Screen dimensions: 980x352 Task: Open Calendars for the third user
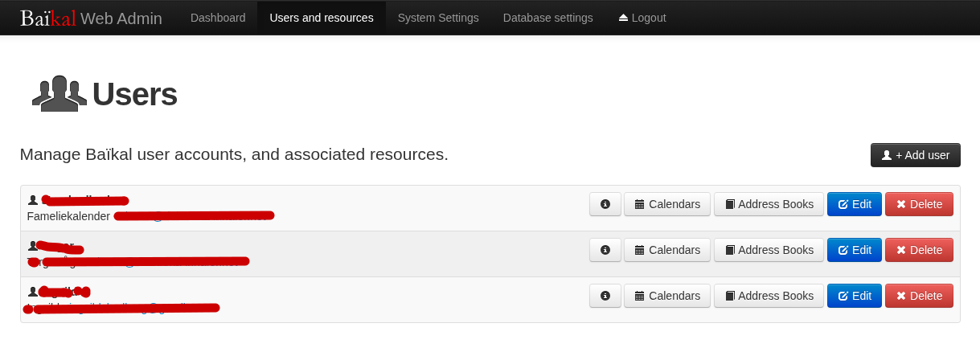(x=666, y=296)
